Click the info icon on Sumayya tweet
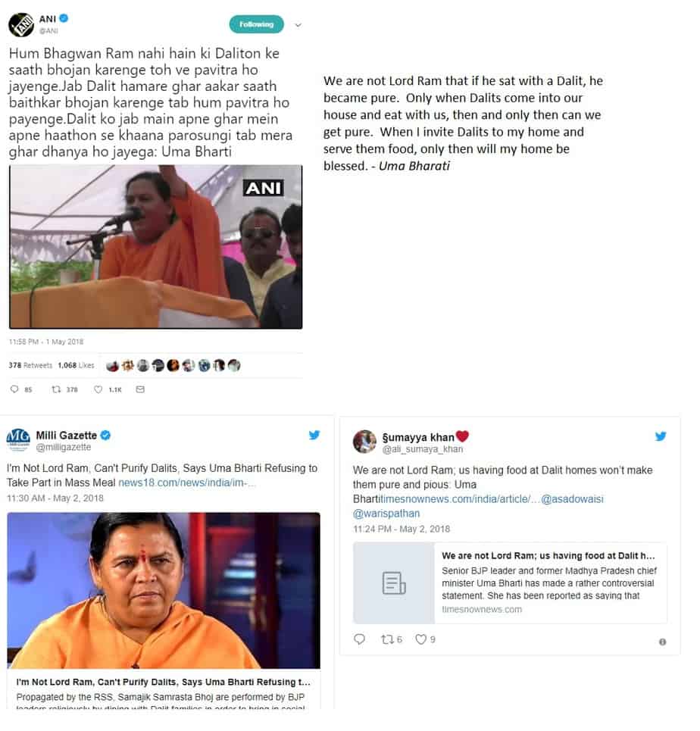Screen dimensions: 700x731 tap(662, 642)
